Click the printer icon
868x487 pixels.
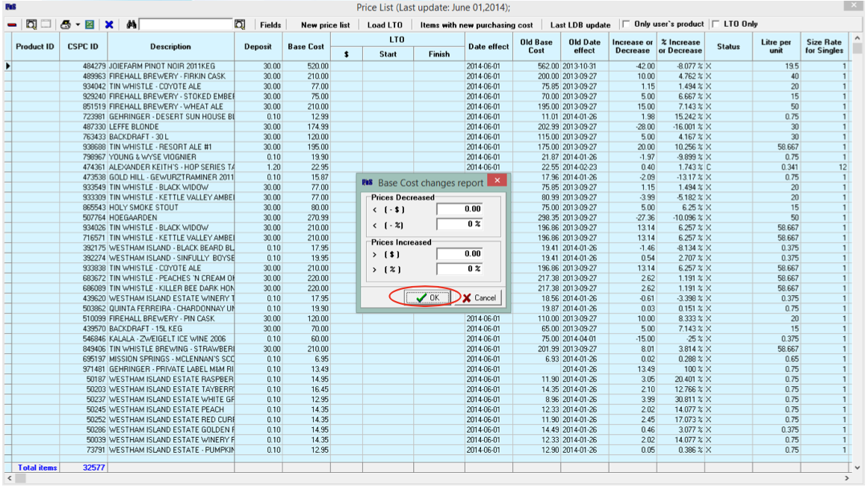pos(66,25)
